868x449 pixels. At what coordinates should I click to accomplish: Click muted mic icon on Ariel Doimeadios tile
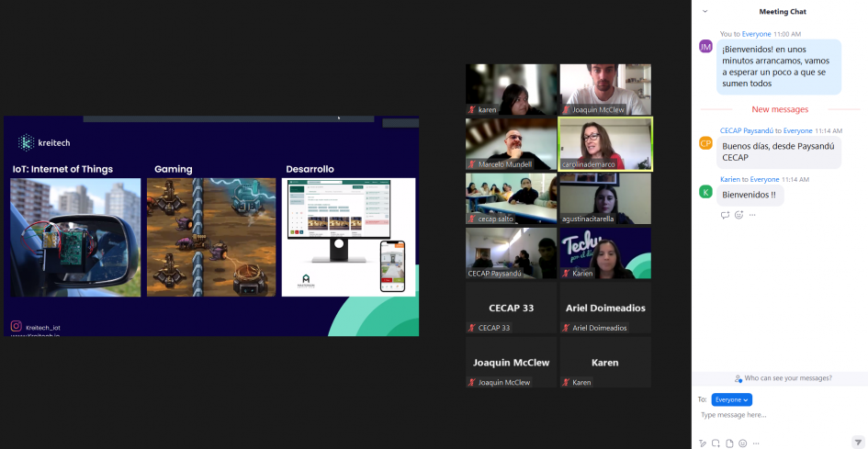coord(567,328)
